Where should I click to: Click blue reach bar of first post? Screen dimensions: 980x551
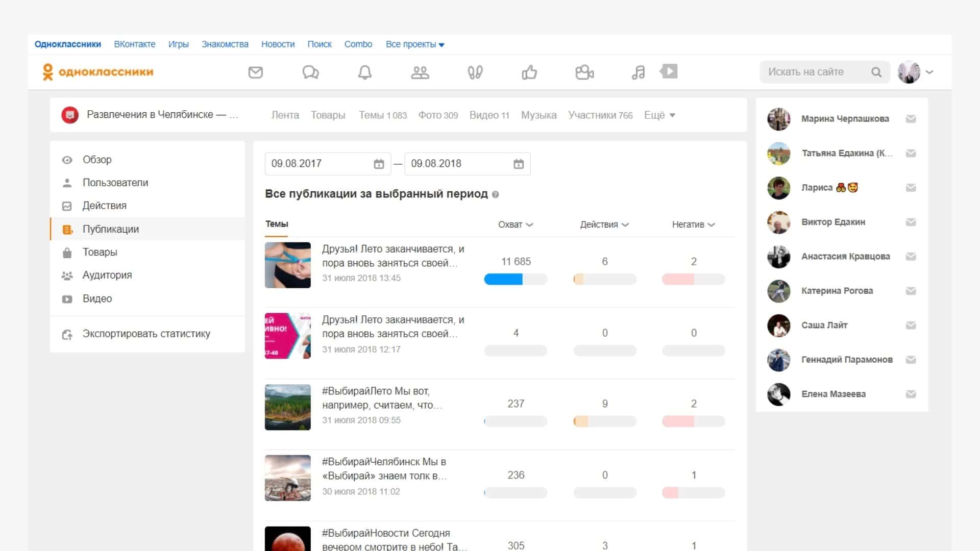coord(503,279)
